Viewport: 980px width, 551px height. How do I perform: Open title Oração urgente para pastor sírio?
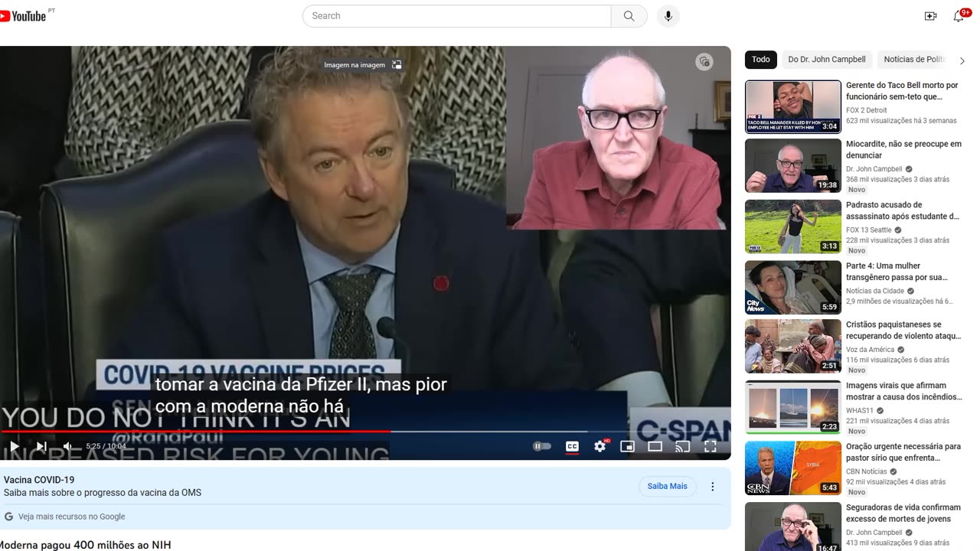tap(903, 452)
